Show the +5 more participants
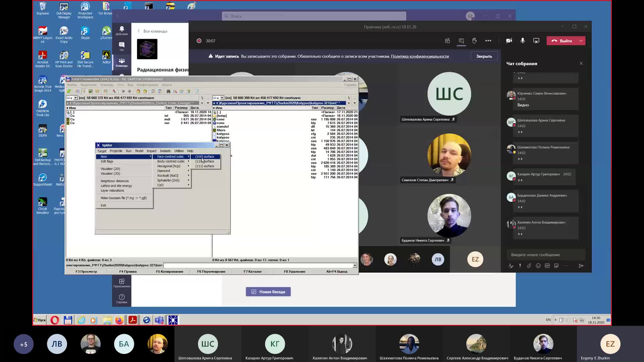Image resolution: width=644 pixels, height=362 pixels. [23, 344]
